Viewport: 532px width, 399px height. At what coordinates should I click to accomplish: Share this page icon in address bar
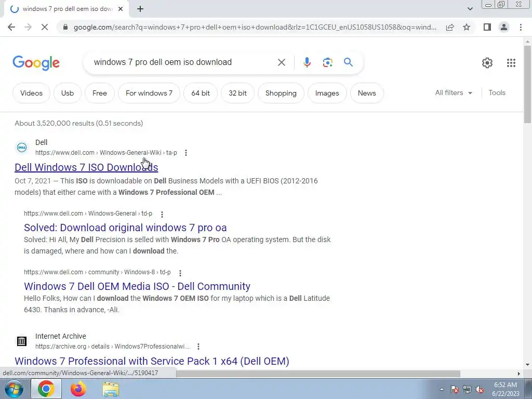coord(450,27)
